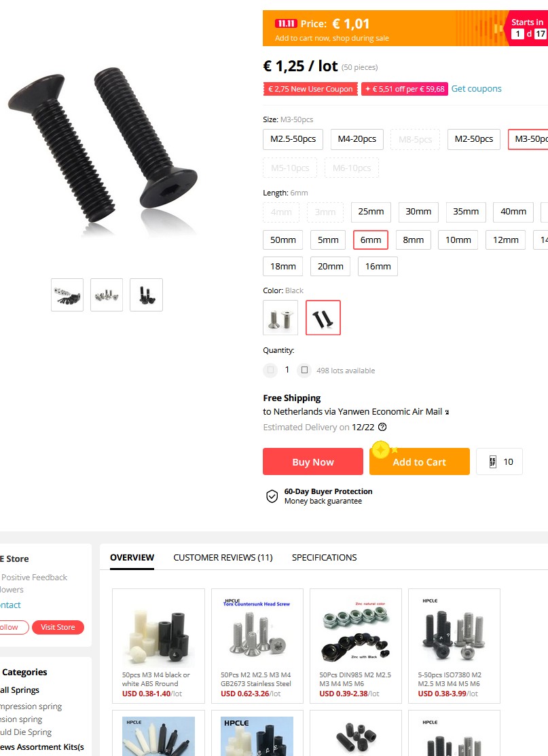This screenshot has width=548, height=756.
Task: Select size M4-20pcs
Action: 357,139
